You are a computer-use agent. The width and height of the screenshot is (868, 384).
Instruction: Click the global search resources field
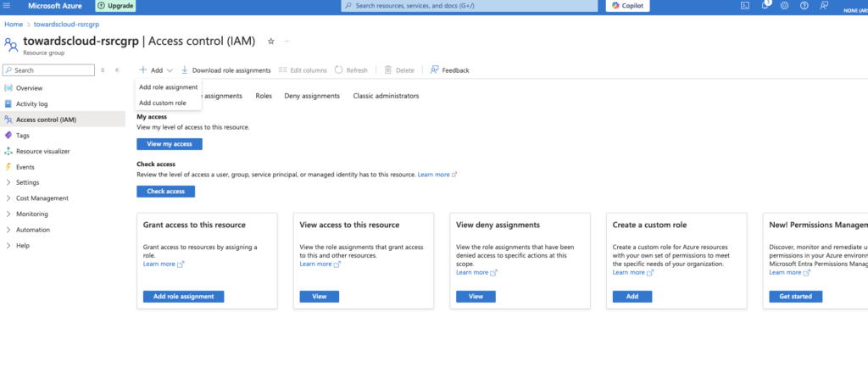[x=470, y=6]
